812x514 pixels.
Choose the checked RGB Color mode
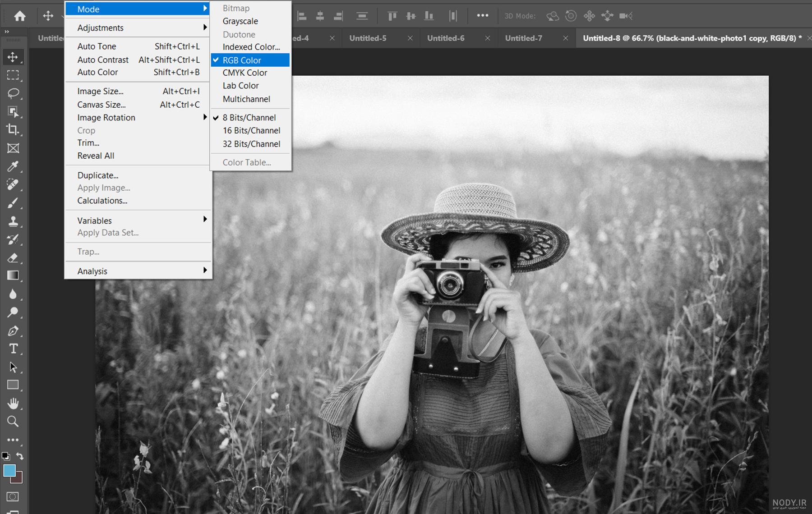[x=250, y=60]
